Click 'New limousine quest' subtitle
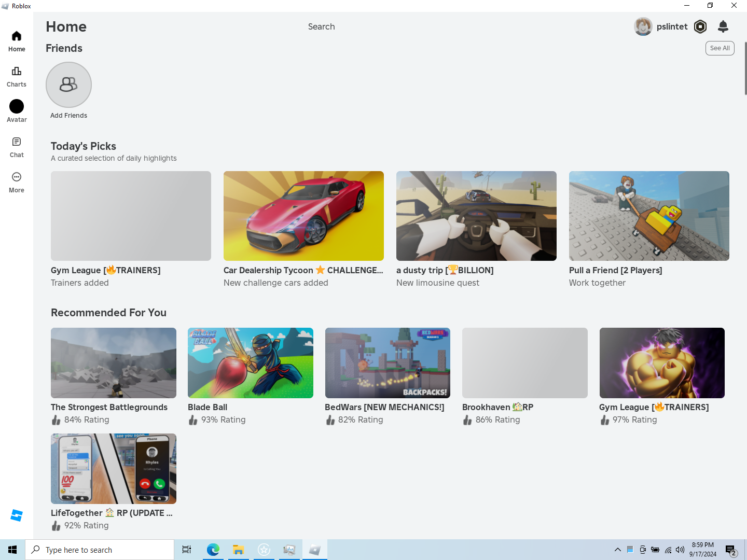This screenshot has width=747, height=560. click(x=438, y=283)
